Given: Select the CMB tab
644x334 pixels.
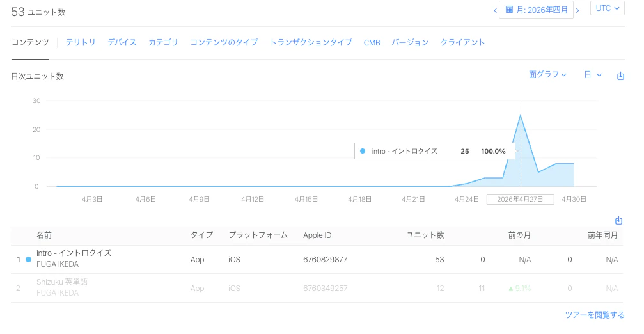Looking at the screenshot, I should [372, 42].
